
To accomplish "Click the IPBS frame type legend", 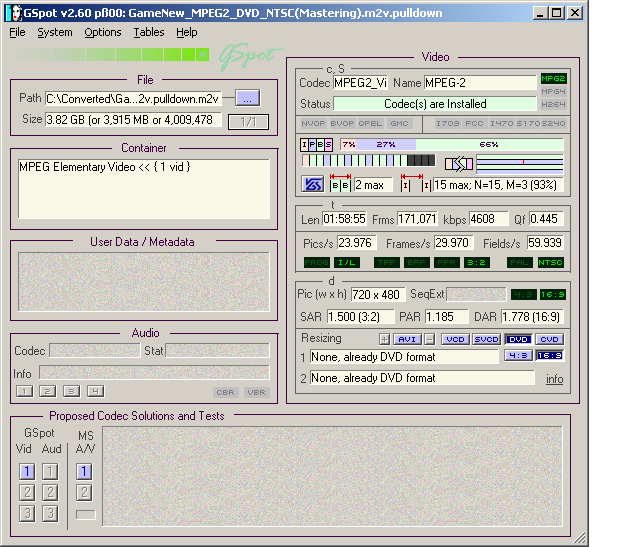I will [x=316, y=145].
